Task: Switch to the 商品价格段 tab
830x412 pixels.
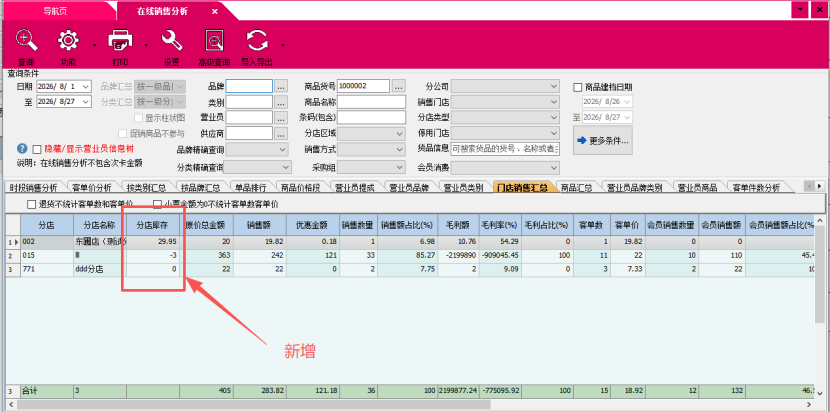Action: (300, 187)
